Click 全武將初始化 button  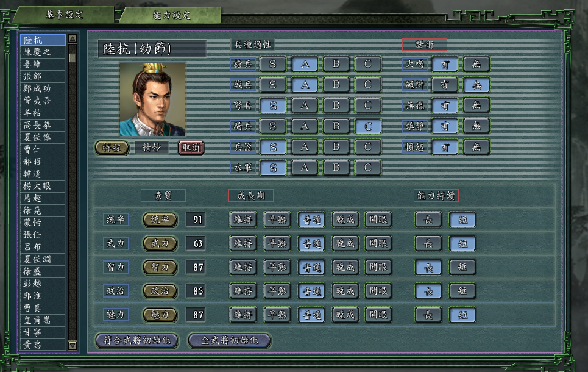point(230,340)
